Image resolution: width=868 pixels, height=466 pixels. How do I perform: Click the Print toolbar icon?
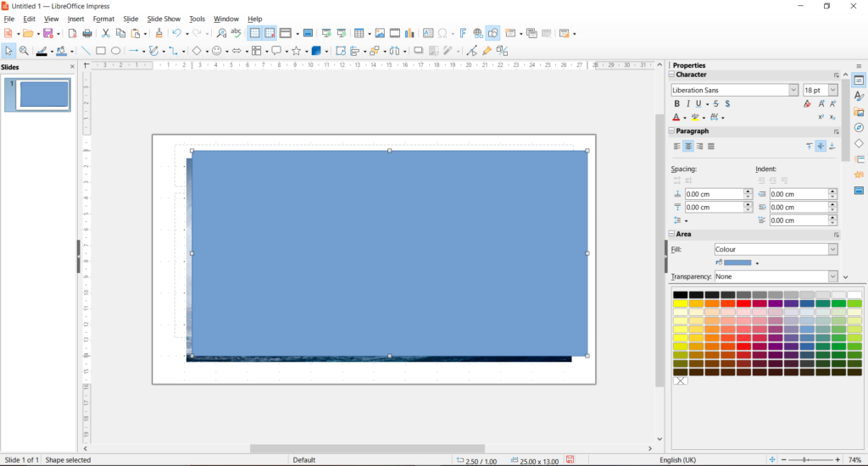pos(87,33)
